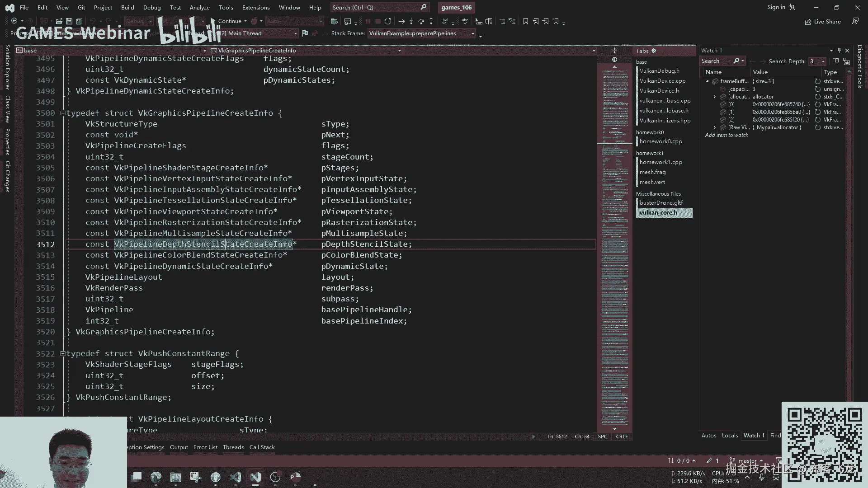Click the Stop Debugging square icon

pos(378,21)
